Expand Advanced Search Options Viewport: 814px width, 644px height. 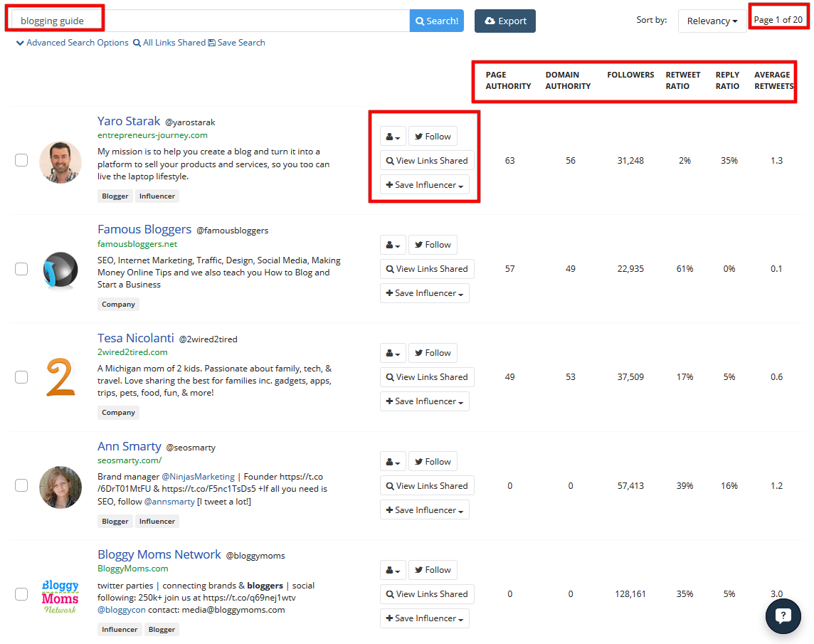click(72, 43)
